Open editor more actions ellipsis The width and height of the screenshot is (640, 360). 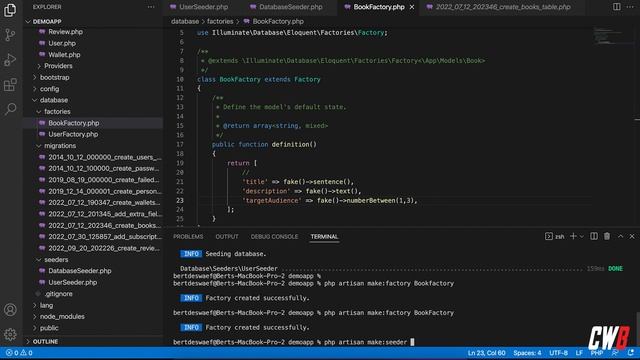click(630, 7)
